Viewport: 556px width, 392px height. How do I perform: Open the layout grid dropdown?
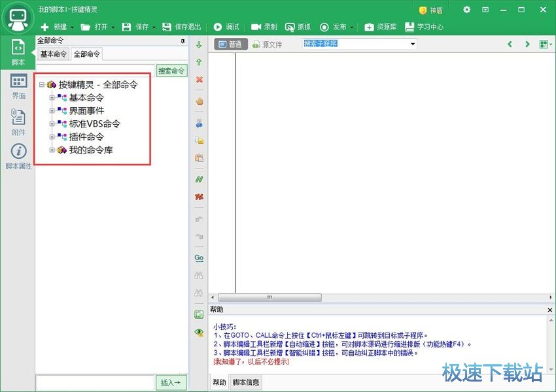coord(546,44)
